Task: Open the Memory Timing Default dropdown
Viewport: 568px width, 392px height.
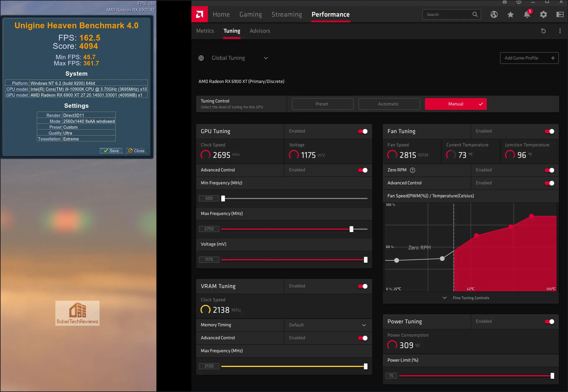Action: pos(328,325)
